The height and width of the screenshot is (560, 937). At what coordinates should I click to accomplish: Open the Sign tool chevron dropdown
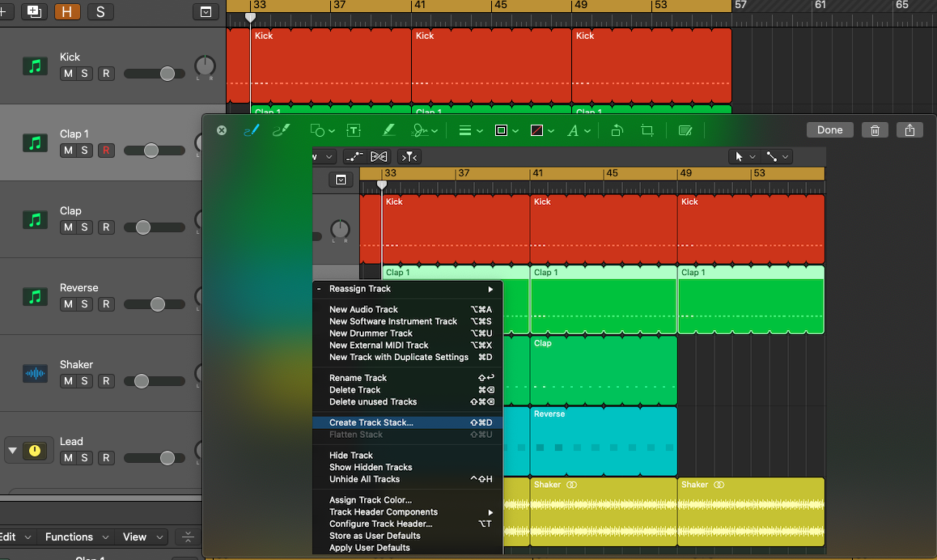tap(435, 131)
